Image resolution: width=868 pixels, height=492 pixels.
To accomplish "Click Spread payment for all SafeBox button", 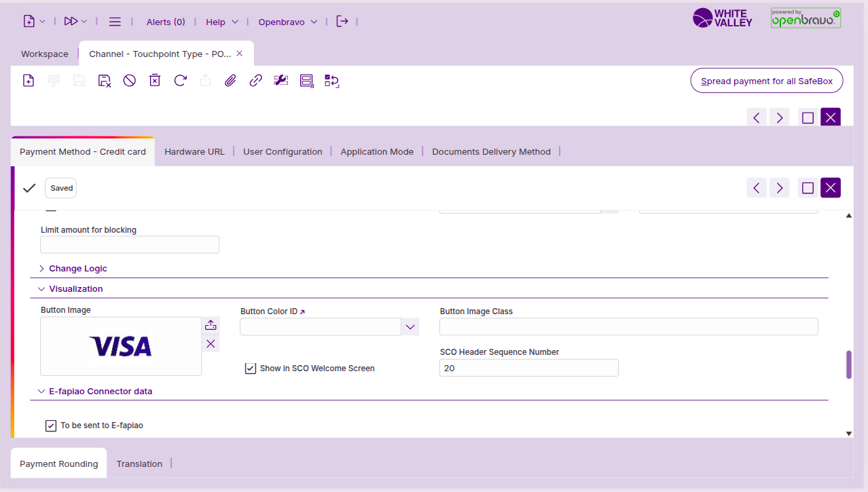I will [x=766, y=81].
